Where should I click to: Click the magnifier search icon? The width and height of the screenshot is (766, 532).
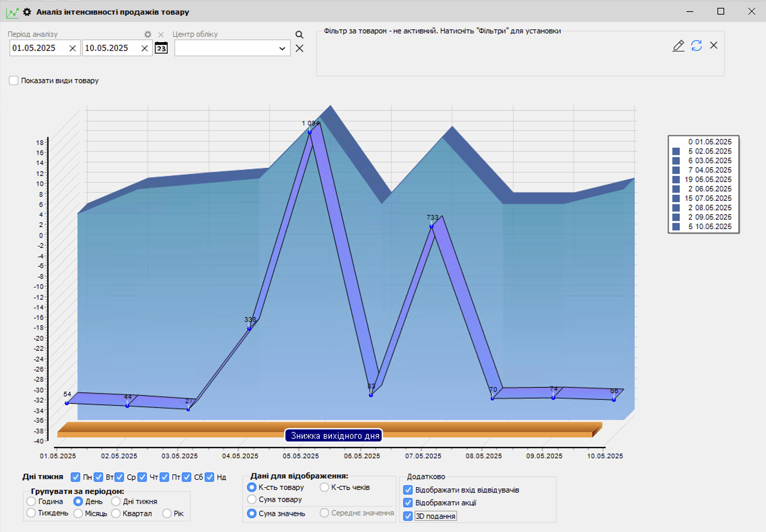tap(299, 34)
